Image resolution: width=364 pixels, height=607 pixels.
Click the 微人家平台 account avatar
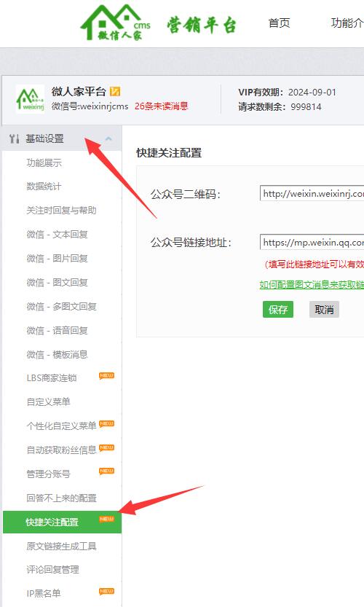coord(30,98)
